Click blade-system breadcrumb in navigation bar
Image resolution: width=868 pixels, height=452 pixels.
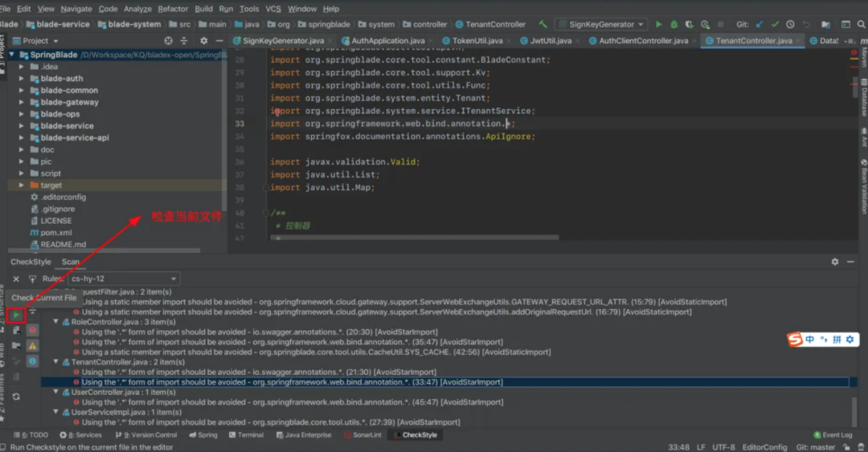[129, 24]
